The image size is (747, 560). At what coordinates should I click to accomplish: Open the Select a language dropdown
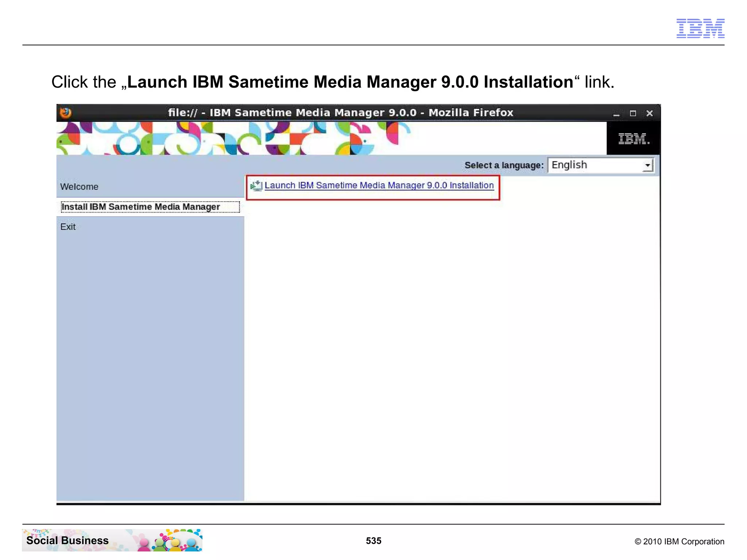[601, 165]
